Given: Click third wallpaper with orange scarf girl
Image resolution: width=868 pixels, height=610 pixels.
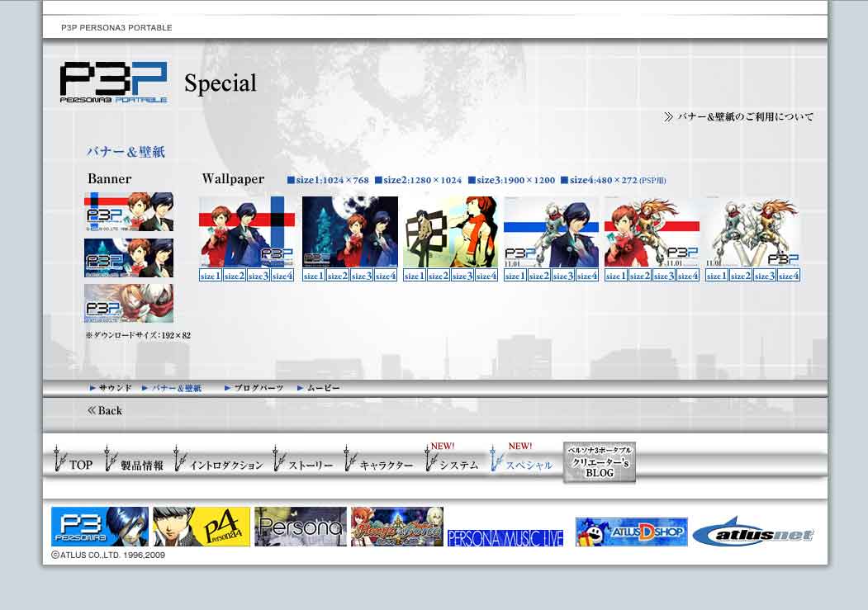Looking at the screenshot, I should tap(450, 232).
